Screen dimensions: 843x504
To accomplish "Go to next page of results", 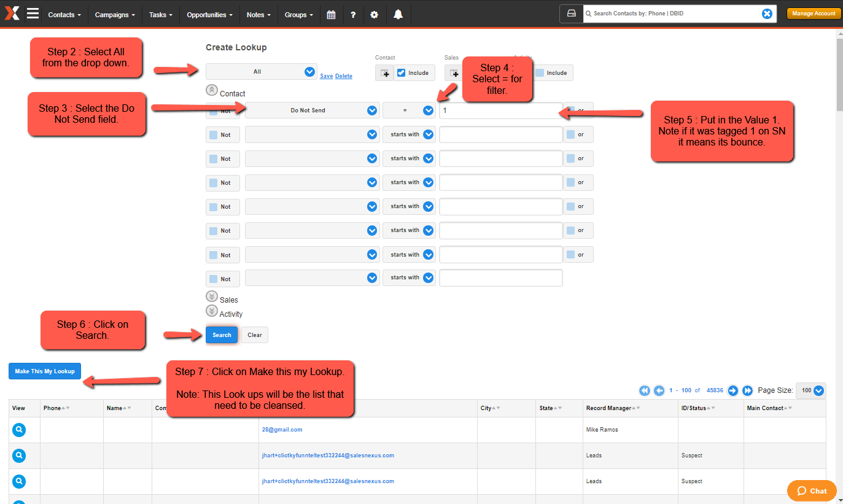I will click(732, 390).
